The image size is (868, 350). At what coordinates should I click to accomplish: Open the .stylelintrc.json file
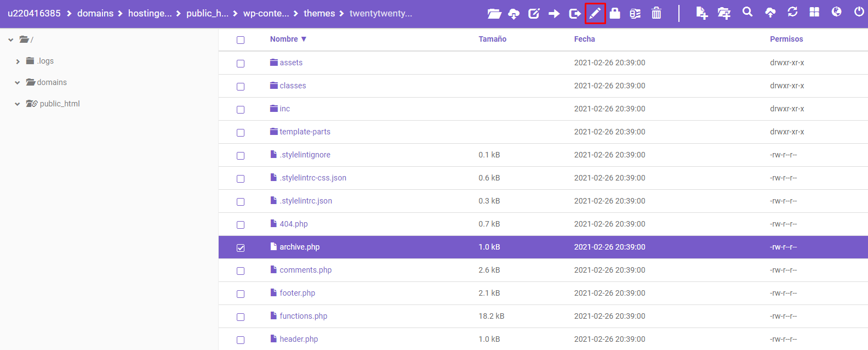306,201
